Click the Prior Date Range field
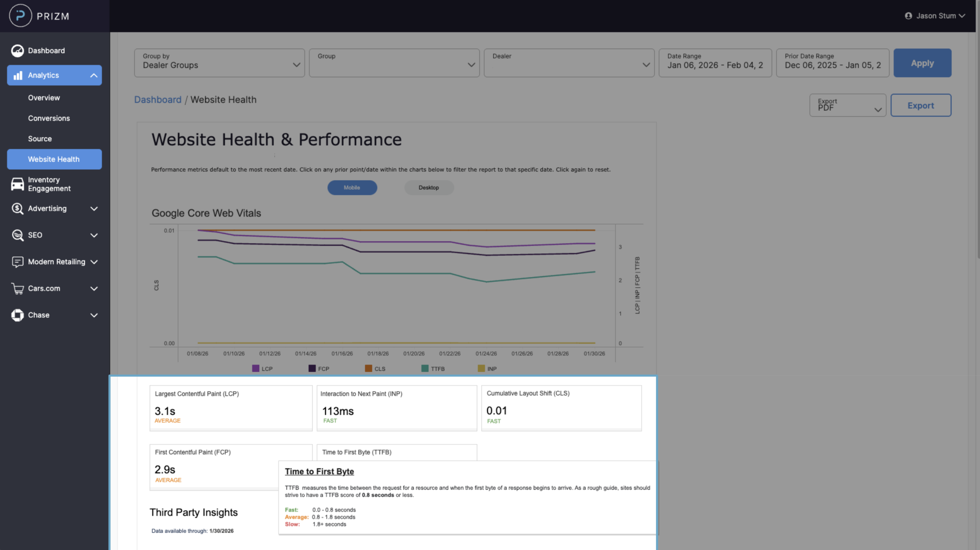The height and width of the screenshot is (550, 980). click(833, 63)
